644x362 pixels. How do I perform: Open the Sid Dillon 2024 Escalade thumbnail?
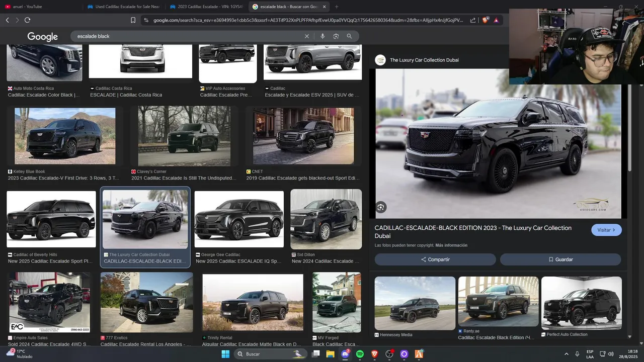click(x=326, y=219)
